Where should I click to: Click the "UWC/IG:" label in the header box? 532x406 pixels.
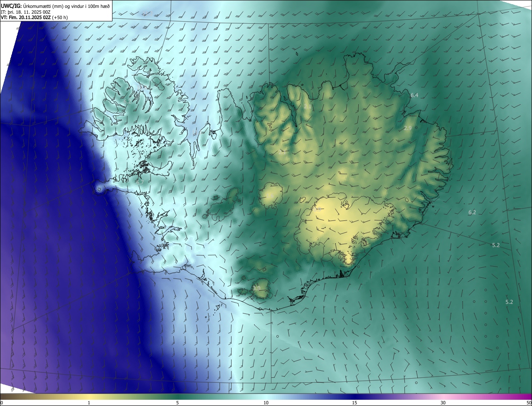(x=12, y=6)
